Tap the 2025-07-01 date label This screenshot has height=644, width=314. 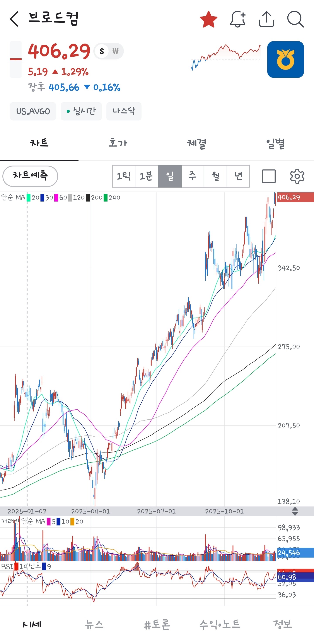click(x=157, y=511)
